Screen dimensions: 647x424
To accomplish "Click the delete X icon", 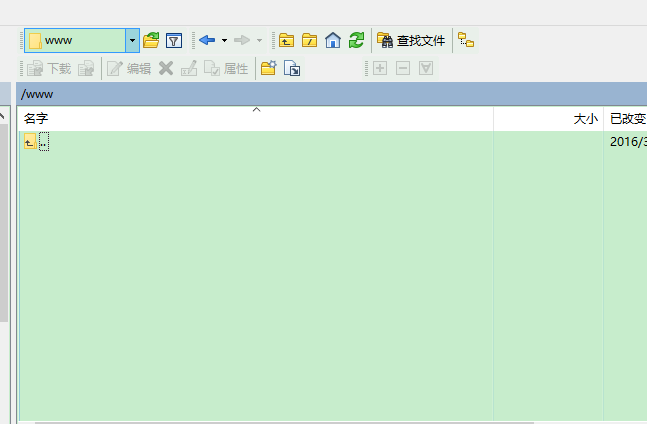I will 166,69.
